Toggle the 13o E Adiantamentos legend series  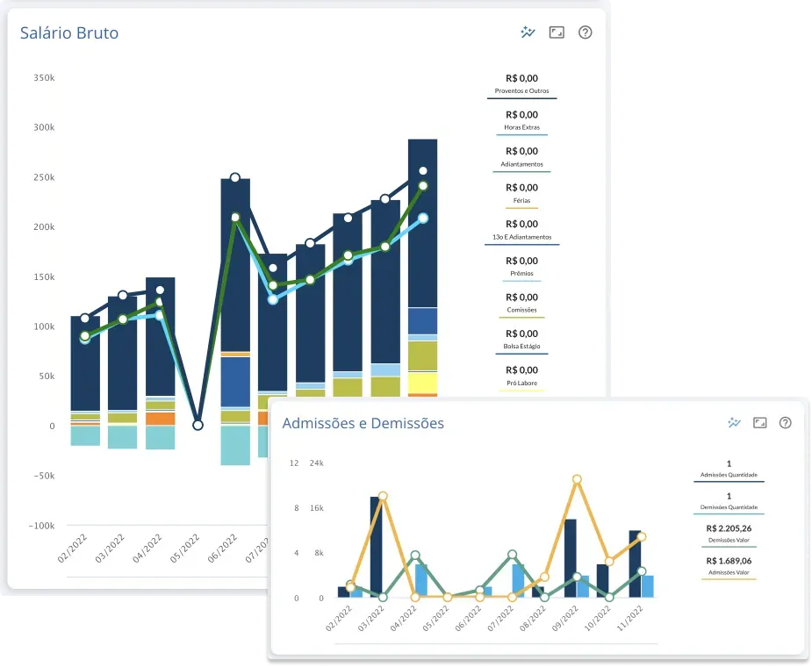522,232
